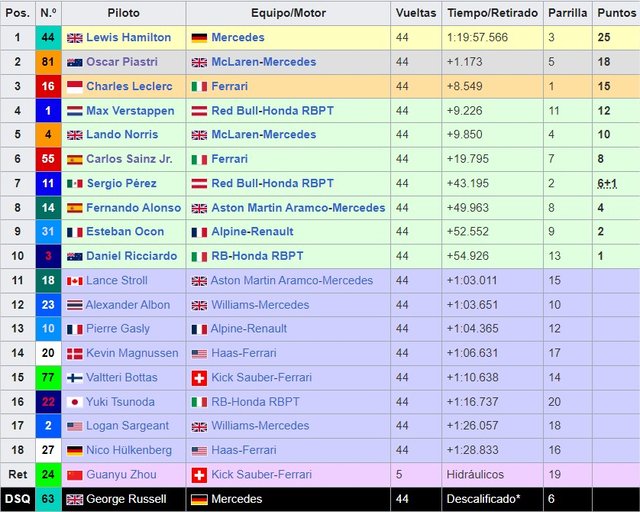Click the UK flag beside George Russell
Screen dimensions: 640x512
[x=75, y=499]
